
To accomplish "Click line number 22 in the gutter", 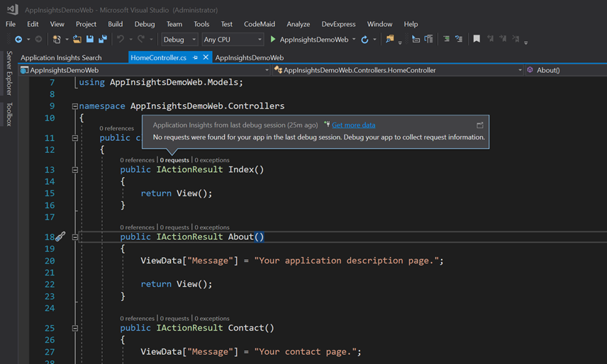I will click(x=50, y=285).
